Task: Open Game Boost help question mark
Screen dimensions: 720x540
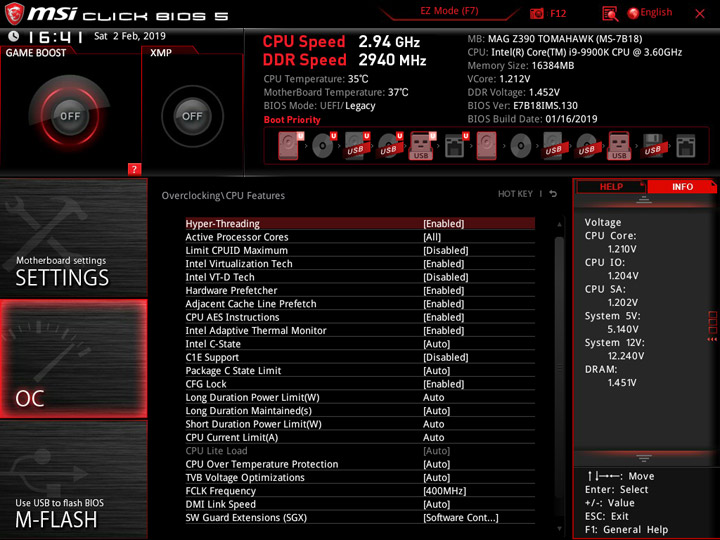Action: point(134,169)
